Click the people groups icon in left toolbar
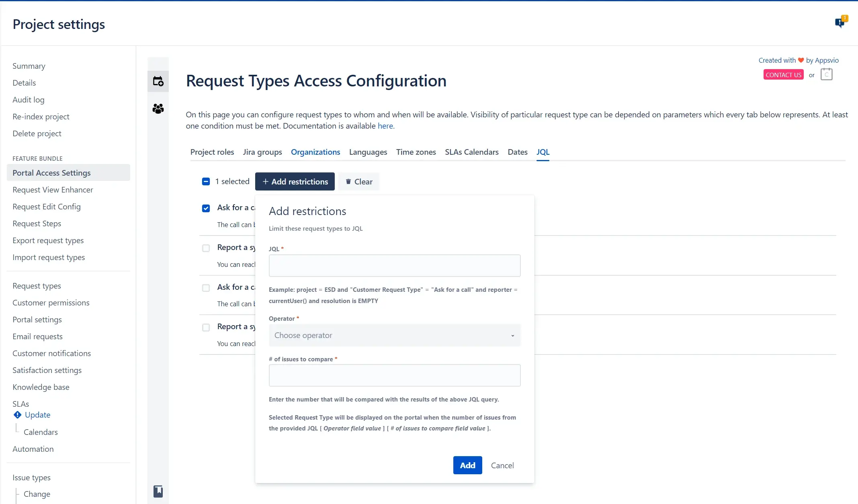The width and height of the screenshot is (858, 504). (x=158, y=109)
